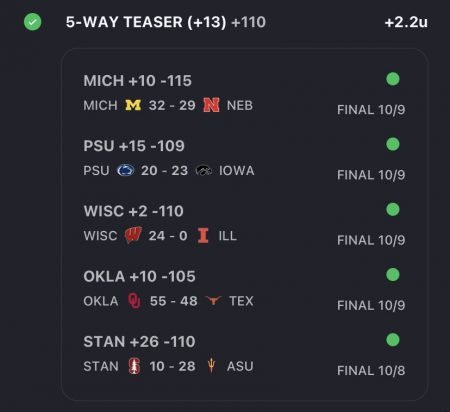This screenshot has width=450, height=412.
Task: Click the Penn State lion logo
Action: [126, 170]
